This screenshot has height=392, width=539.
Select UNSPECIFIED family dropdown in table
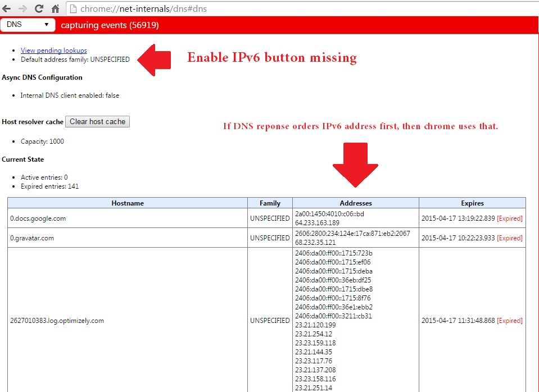click(270, 218)
